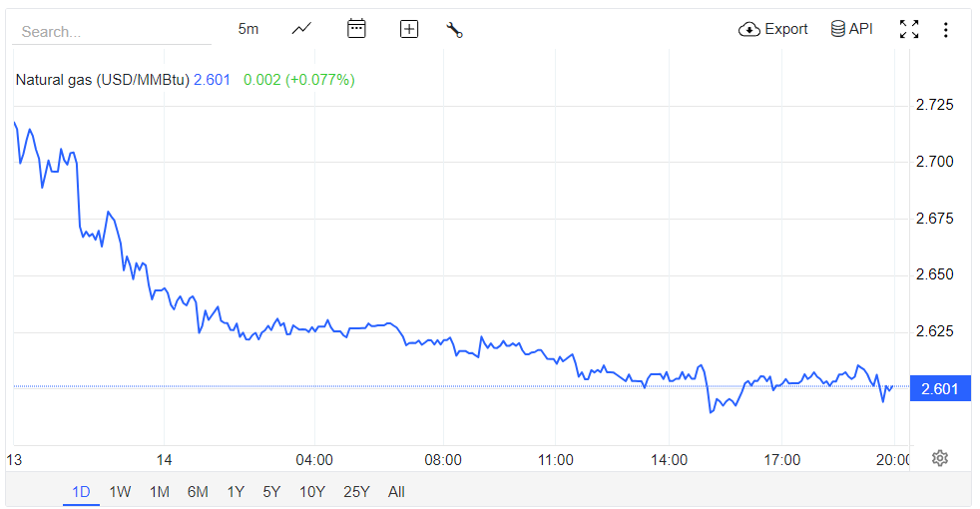
Task: Click the plus icon to add comparison
Action: (409, 29)
